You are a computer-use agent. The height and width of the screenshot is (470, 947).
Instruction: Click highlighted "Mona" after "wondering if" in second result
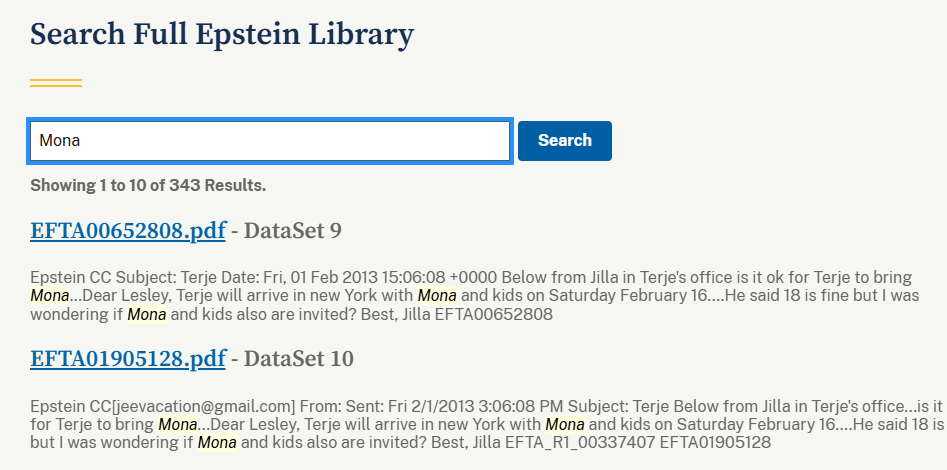click(217, 442)
